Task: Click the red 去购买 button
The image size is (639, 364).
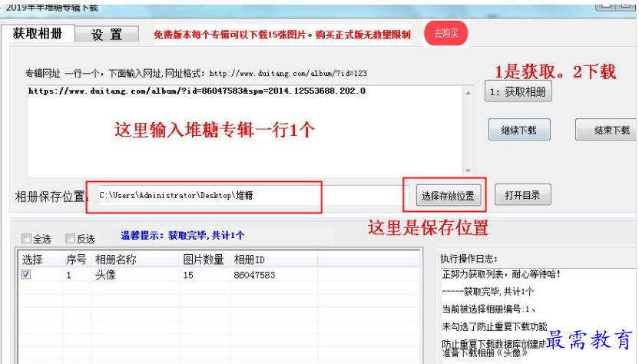Action: click(x=445, y=34)
